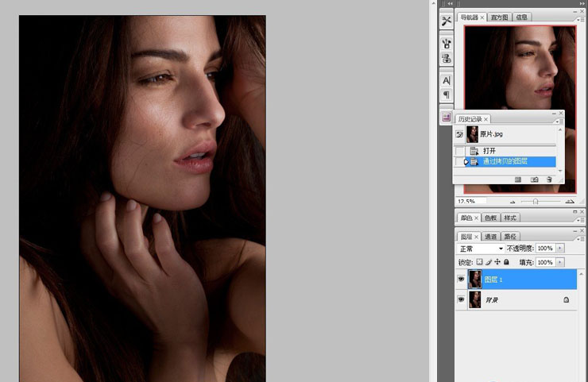Click history panel scroll down arrow

pyautogui.click(x=560, y=171)
